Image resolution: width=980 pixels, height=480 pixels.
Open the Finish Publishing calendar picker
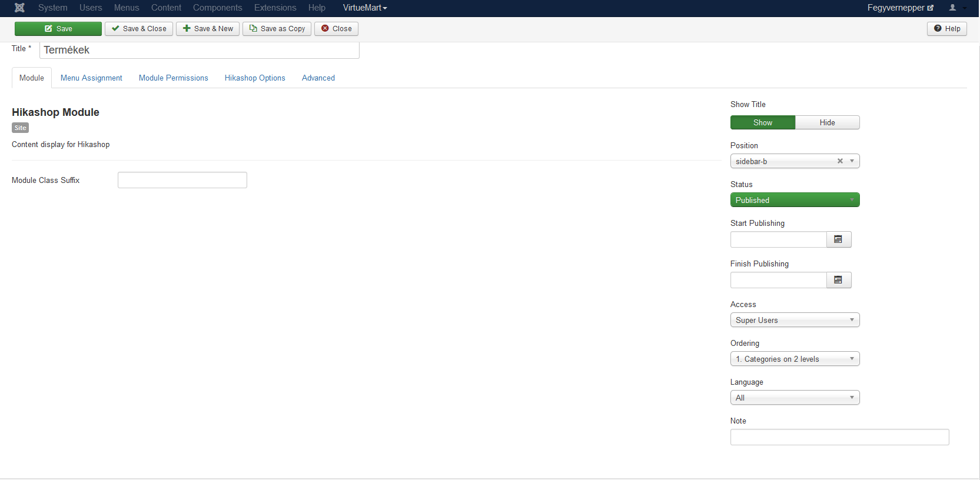tap(839, 280)
